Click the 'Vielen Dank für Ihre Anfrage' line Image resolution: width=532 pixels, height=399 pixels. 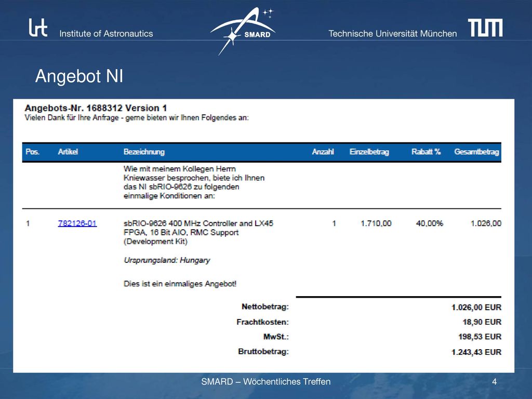[137, 118]
